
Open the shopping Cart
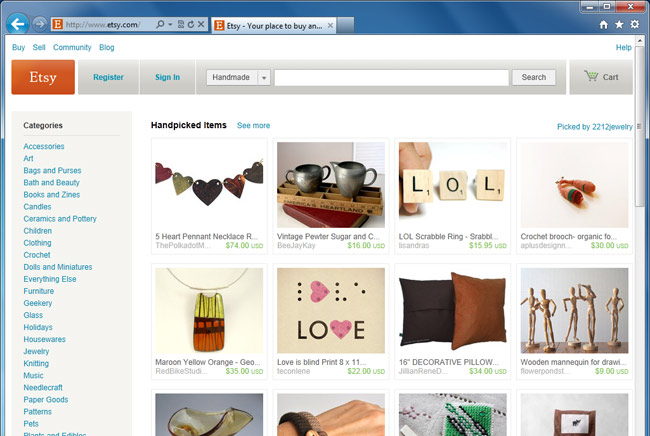601,77
